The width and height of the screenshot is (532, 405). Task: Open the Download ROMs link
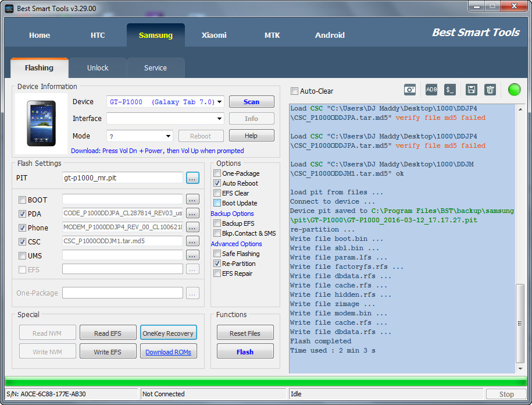(x=168, y=352)
